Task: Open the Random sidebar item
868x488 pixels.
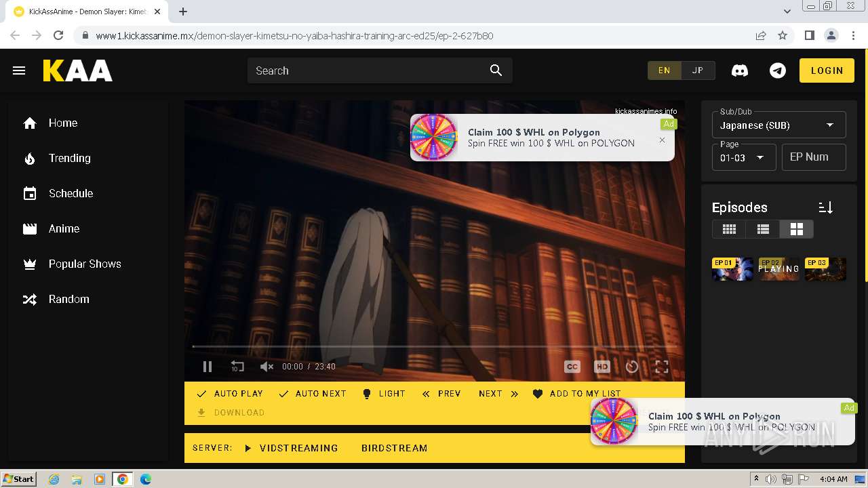Action: pos(88,299)
